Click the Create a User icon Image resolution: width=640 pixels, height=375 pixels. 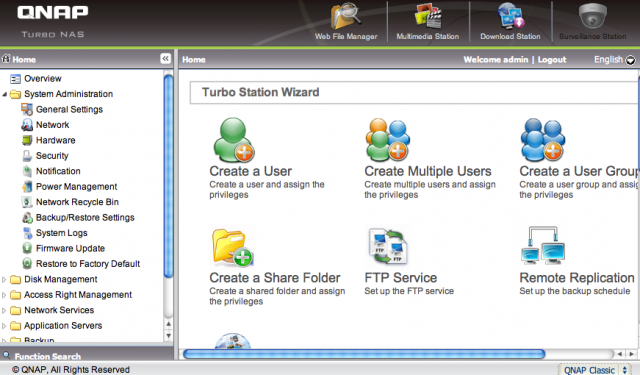234,140
